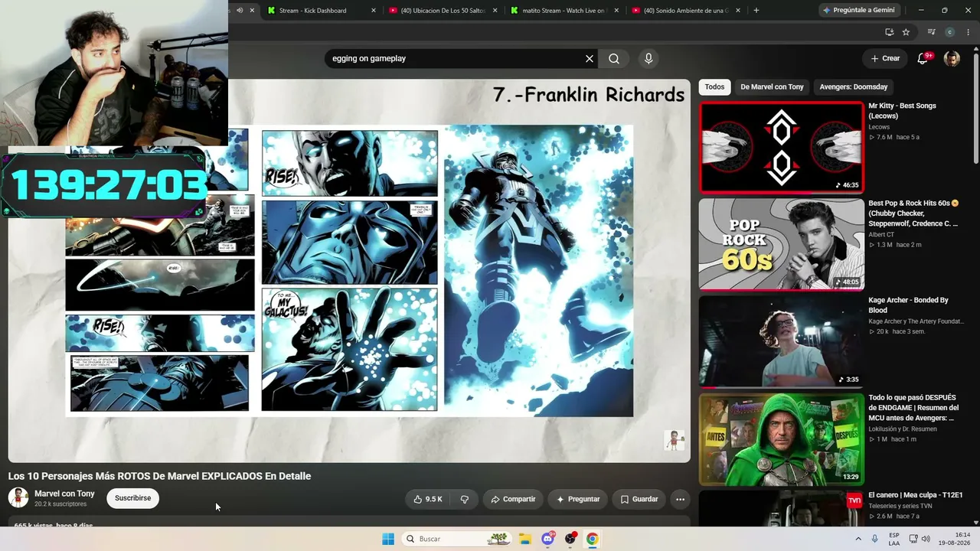The height and width of the screenshot is (551, 980).
Task: Mute the tab via the speaker icon
Action: point(240,11)
